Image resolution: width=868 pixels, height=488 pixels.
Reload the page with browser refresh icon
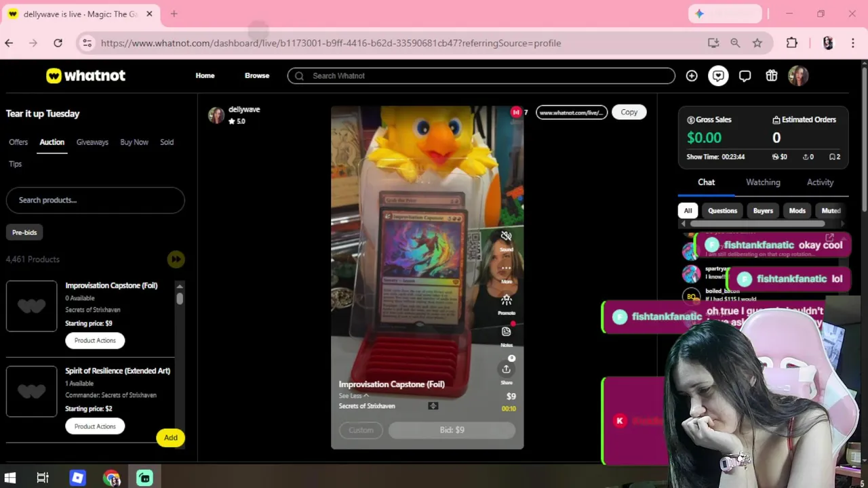[x=58, y=43]
